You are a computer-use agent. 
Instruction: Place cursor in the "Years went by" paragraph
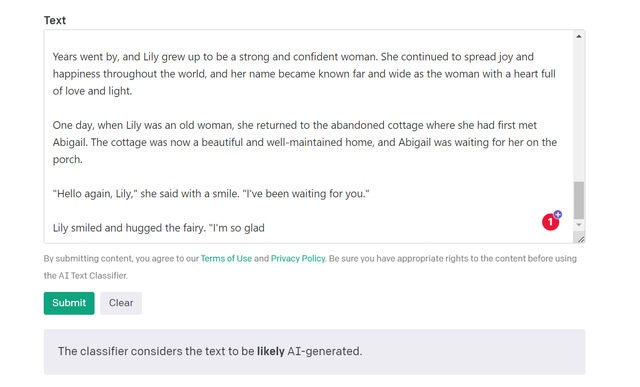304,74
